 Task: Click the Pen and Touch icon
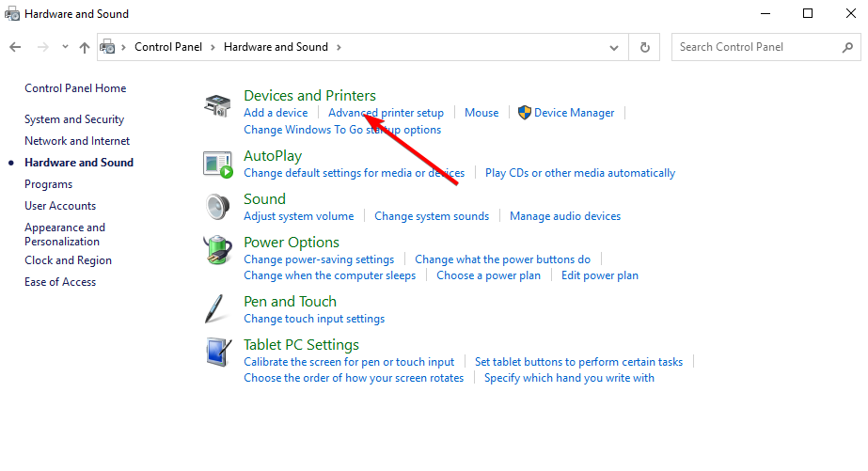coord(217,309)
